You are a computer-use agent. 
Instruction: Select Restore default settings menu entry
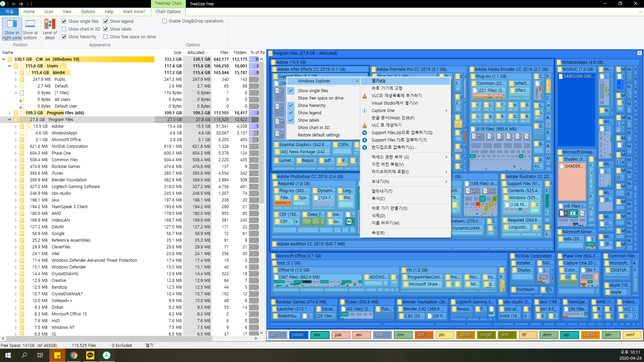[319, 135]
